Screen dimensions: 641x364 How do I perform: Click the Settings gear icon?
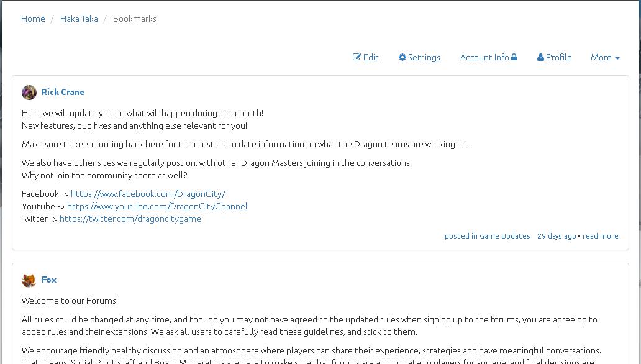tap(402, 57)
